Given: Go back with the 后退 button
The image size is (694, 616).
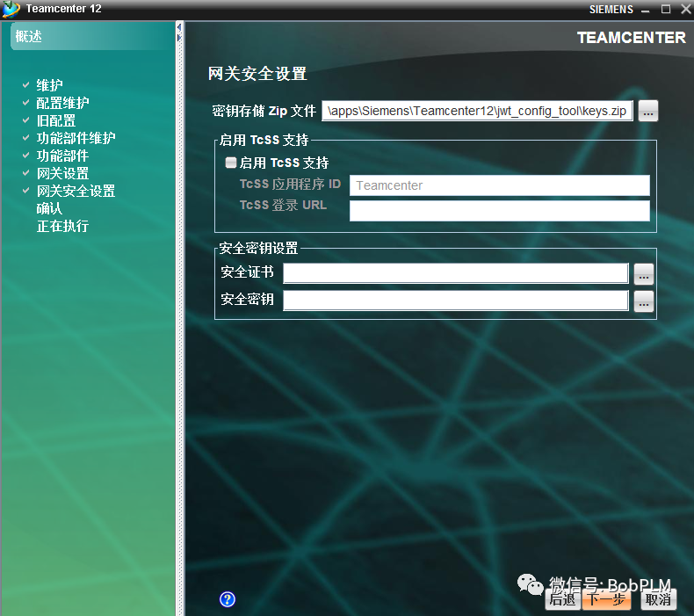Looking at the screenshot, I should coord(562,599).
